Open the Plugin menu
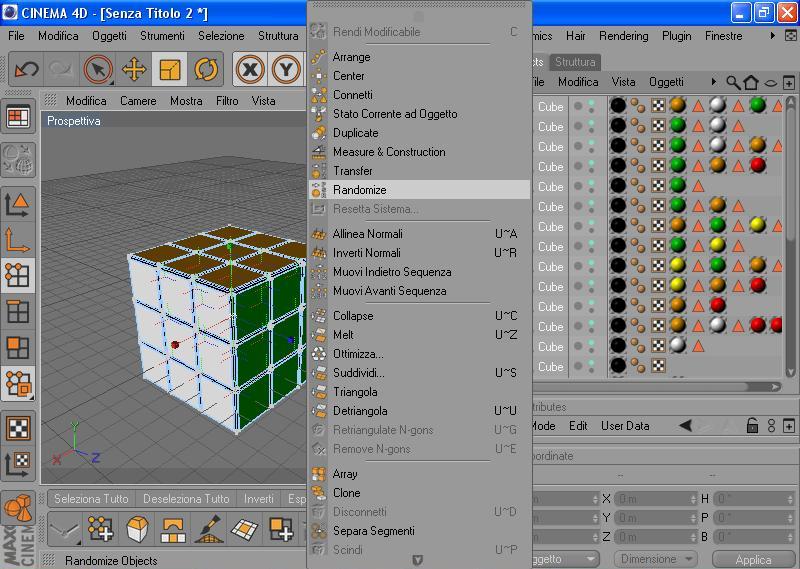800x569 pixels. (677, 36)
